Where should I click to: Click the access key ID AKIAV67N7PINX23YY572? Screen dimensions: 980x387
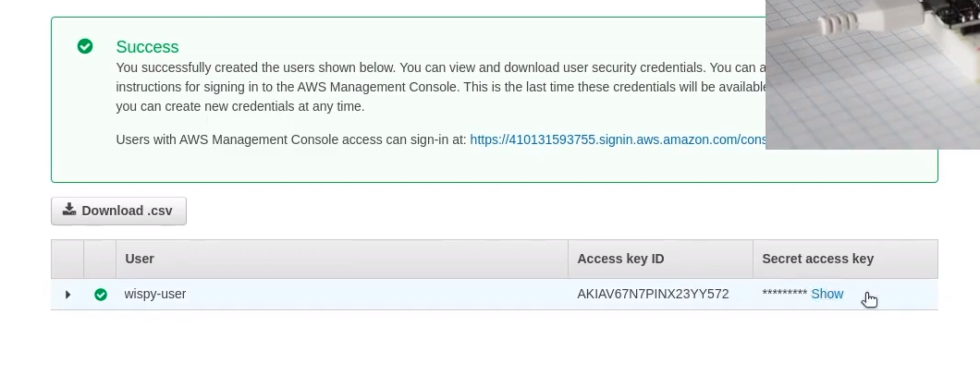653,294
